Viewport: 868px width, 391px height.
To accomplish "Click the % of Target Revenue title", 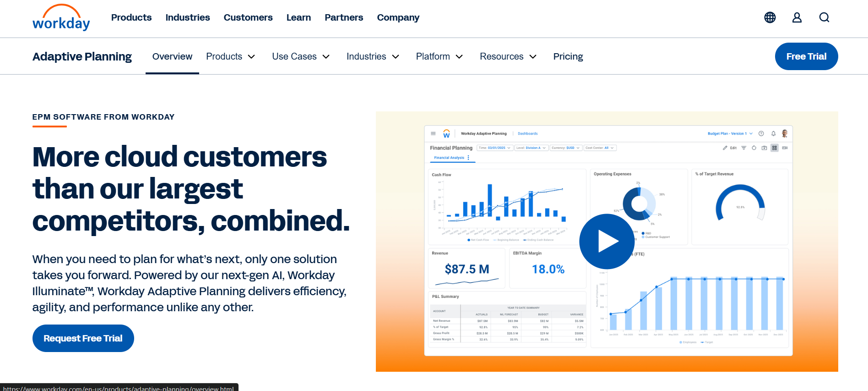I will coord(714,174).
